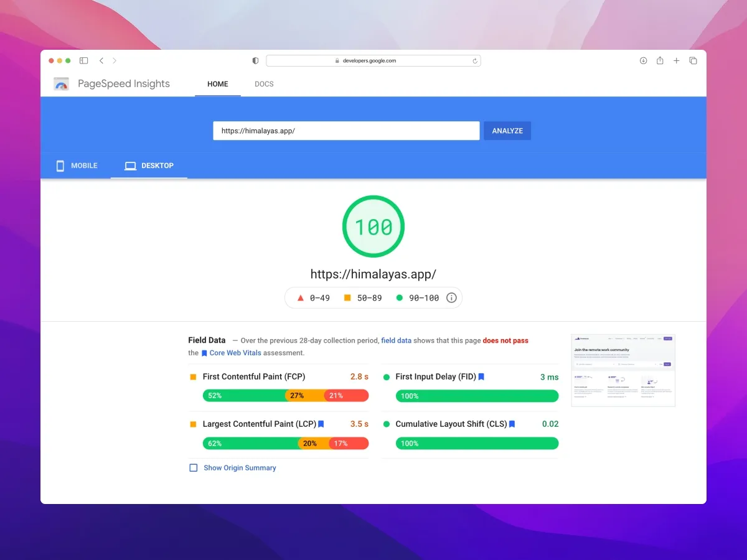
Task: Follow the Core Web Vitals link
Action: [235, 353]
